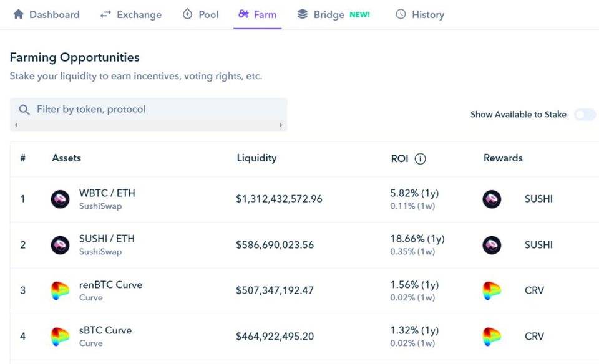Click the right scroll arrow under the filter bar
This screenshot has width=599, height=364.
point(282,125)
